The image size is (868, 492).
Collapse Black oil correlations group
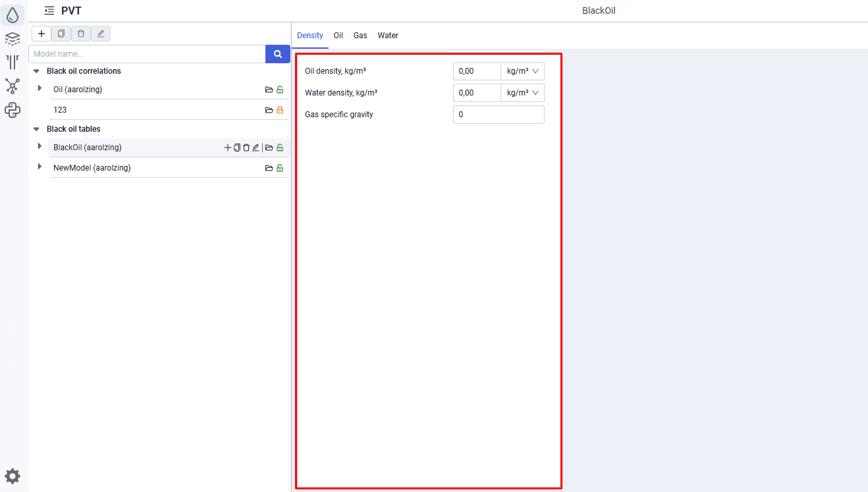(x=36, y=71)
